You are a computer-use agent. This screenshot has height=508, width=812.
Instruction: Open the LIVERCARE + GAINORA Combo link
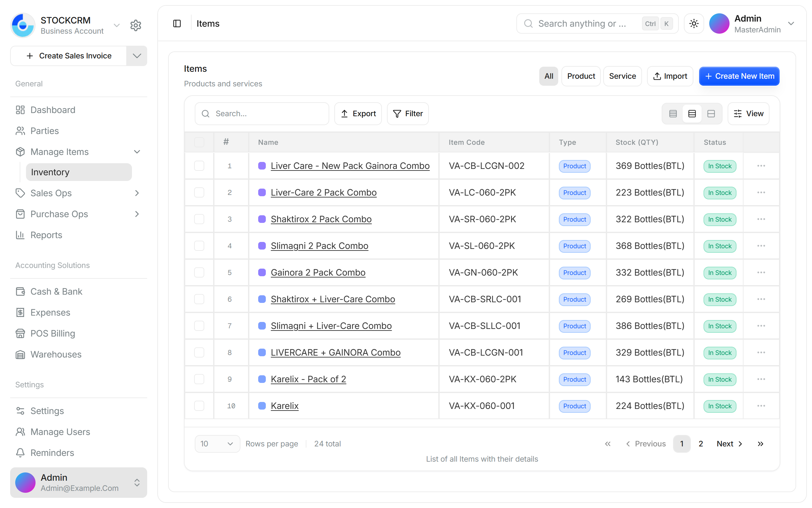[x=336, y=352]
